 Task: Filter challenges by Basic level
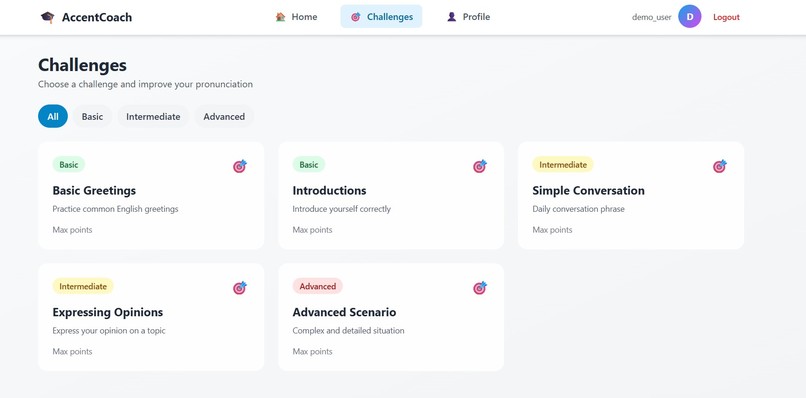point(93,116)
